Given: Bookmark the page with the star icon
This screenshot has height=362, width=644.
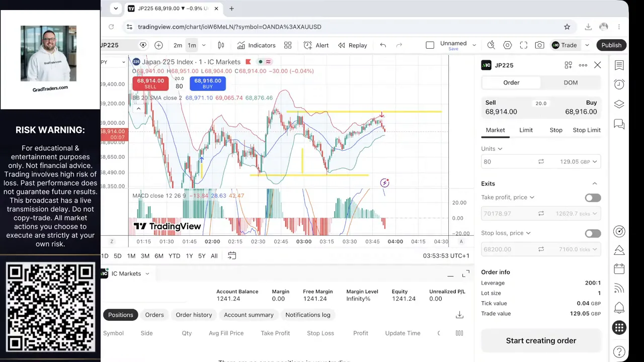Looking at the screenshot, I should click(x=567, y=27).
